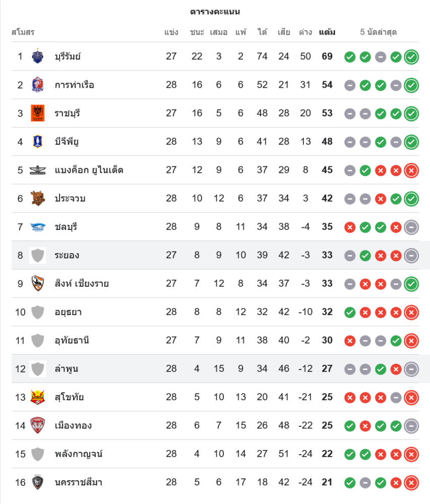Click the การท่าเรือ club crest
Screen dimensions: 430x504
coord(38,85)
